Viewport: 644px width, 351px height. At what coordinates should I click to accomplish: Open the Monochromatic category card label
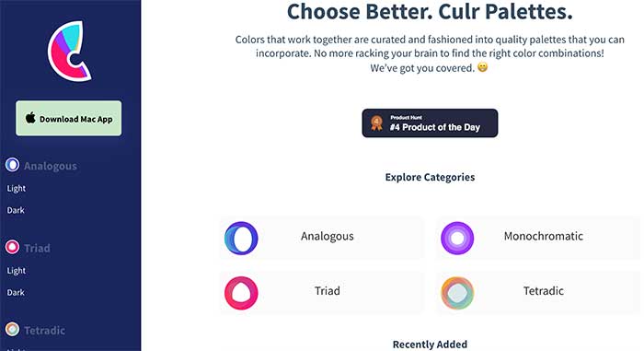544,236
